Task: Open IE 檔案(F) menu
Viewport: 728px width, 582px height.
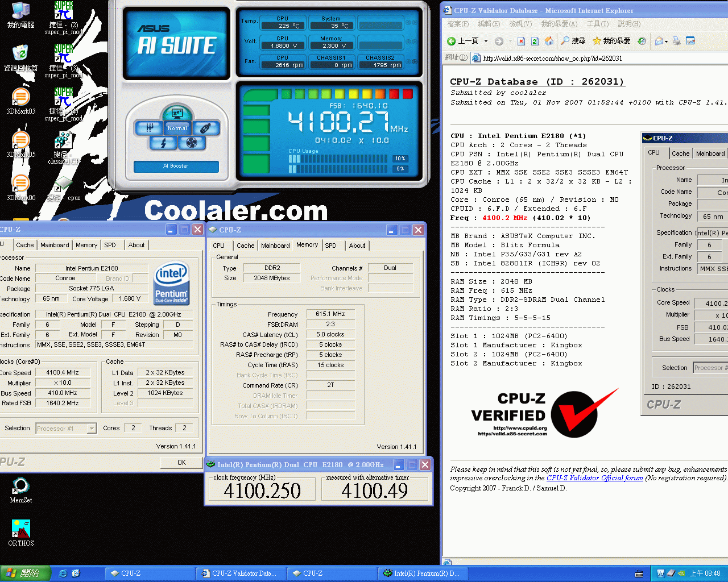Action: click(x=458, y=24)
